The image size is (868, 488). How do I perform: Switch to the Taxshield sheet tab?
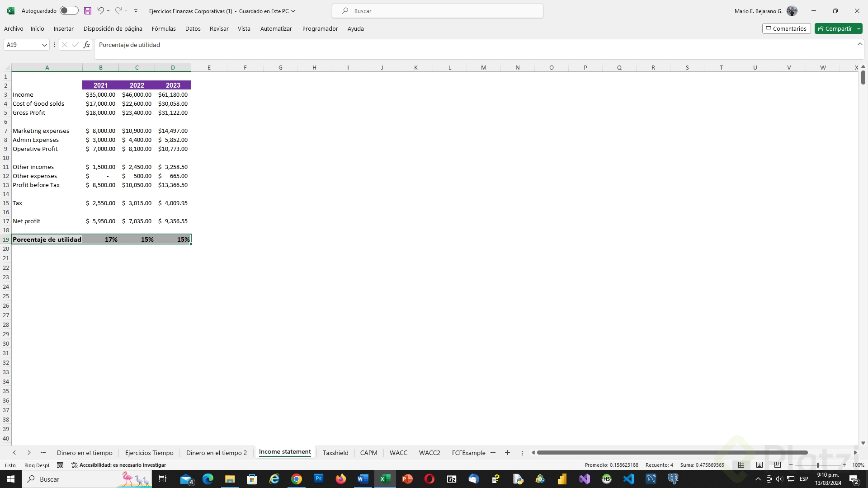click(x=335, y=453)
